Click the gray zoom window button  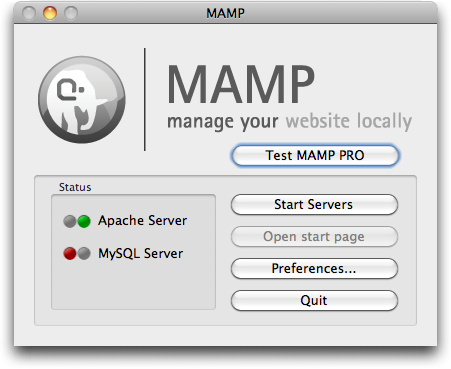click(x=71, y=13)
